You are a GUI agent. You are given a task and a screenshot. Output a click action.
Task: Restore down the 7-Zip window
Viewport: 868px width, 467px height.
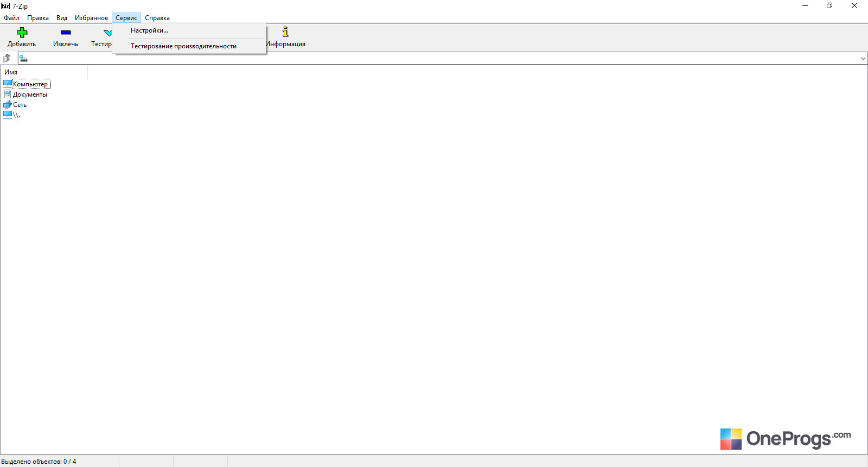829,6
